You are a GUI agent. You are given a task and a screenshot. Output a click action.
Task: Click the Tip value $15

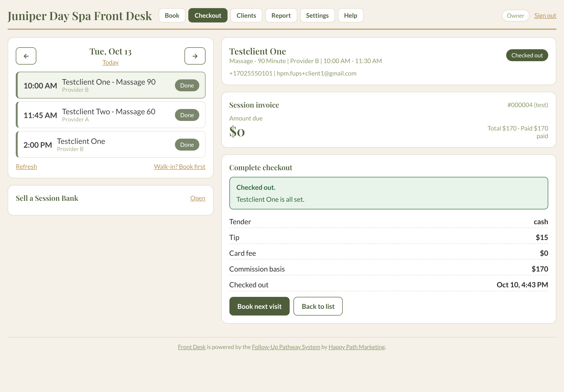542,238
